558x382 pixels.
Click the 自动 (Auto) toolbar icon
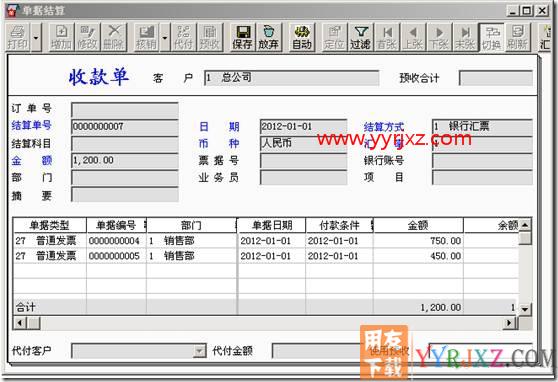point(302,37)
